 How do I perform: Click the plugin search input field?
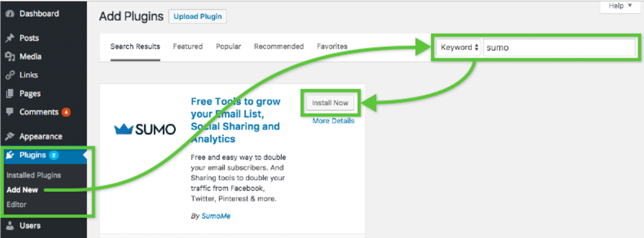click(559, 48)
